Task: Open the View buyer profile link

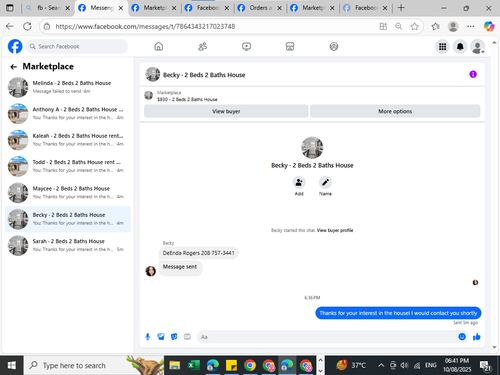Action: 335,230
